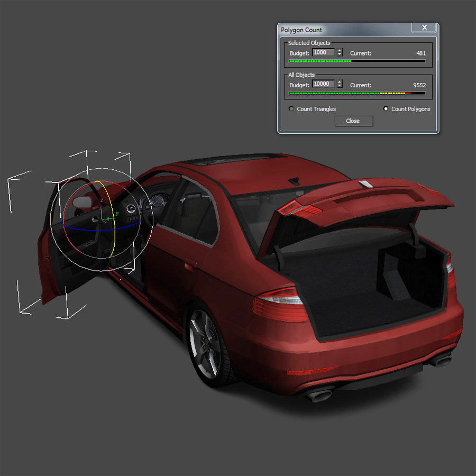This screenshot has height=476, width=476.
Task: Select the Count Polygons radio button
Action: (x=386, y=108)
